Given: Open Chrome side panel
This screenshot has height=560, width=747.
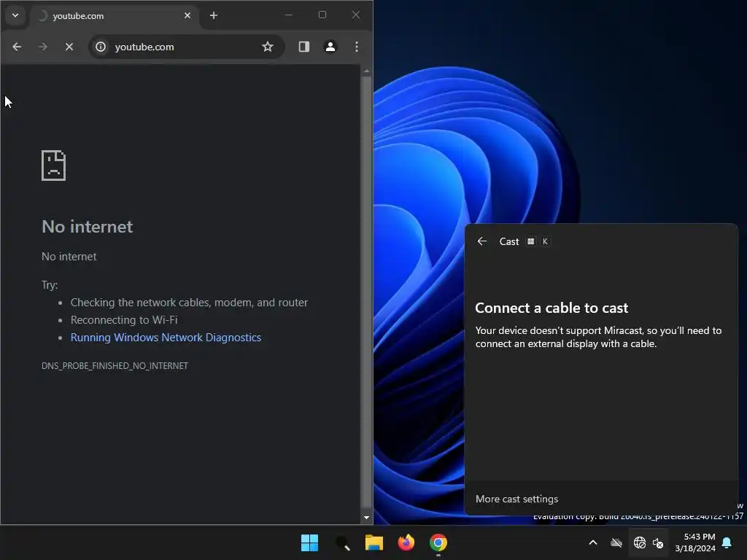Looking at the screenshot, I should click(304, 47).
